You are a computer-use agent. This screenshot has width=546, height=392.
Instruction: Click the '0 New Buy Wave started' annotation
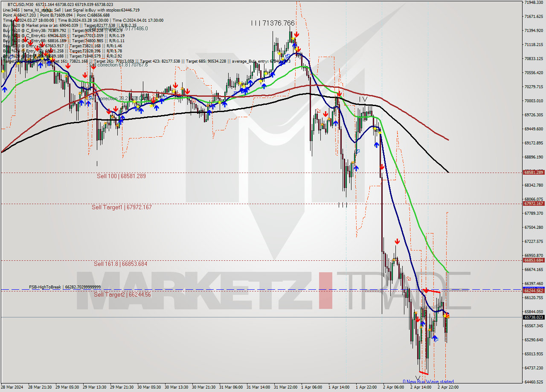pyautogui.click(x=428, y=382)
